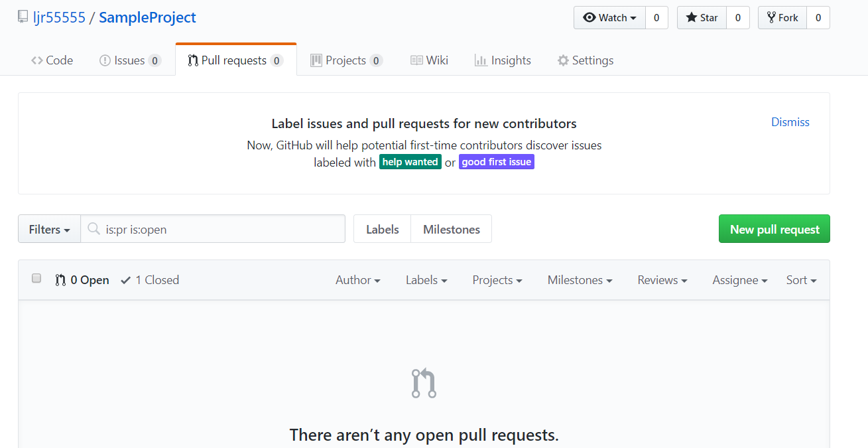Expand the Labels filter dropdown in the list header

(426, 280)
